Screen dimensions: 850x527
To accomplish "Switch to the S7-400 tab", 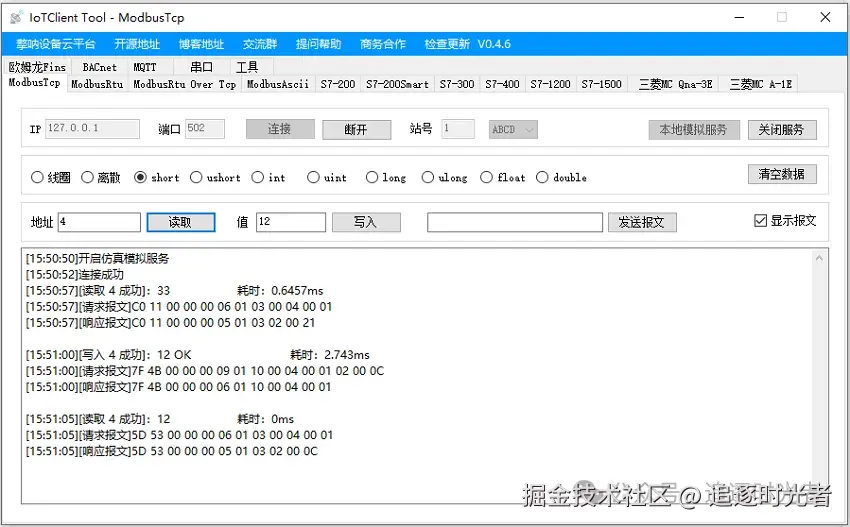I will [503, 84].
